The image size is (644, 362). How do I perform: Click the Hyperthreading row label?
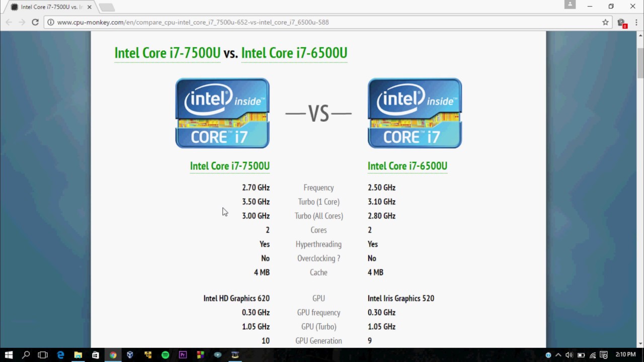[318, 244]
